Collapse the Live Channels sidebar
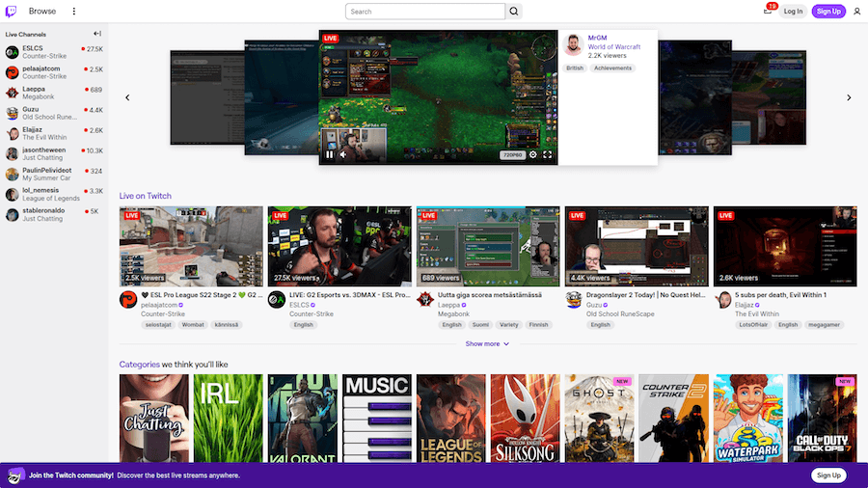868x488 pixels. tap(97, 34)
